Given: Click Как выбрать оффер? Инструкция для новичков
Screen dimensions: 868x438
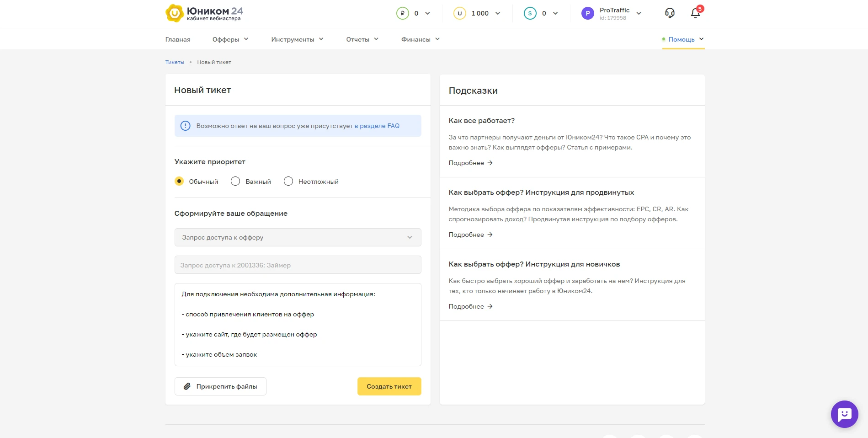Looking at the screenshot, I should (534, 264).
